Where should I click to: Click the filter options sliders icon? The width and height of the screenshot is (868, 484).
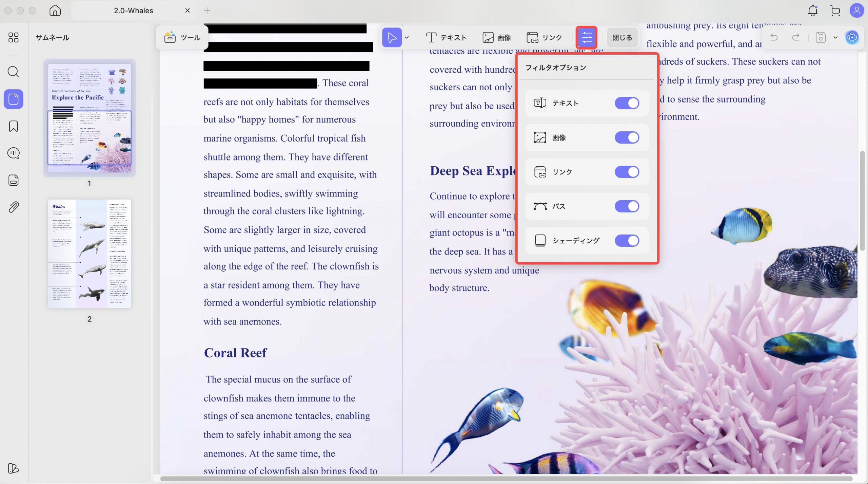click(587, 37)
